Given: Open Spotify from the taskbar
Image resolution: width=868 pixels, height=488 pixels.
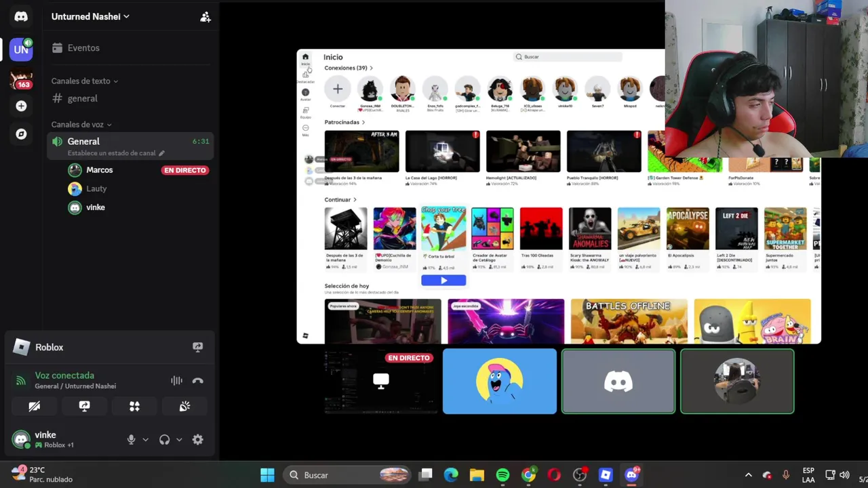Looking at the screenshot, I should (x=502, y=475).
